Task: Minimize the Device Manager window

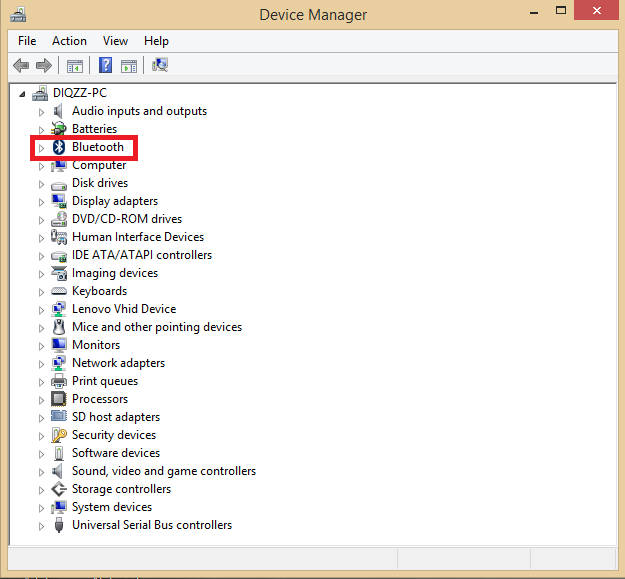Action: [x=534, y=12]
